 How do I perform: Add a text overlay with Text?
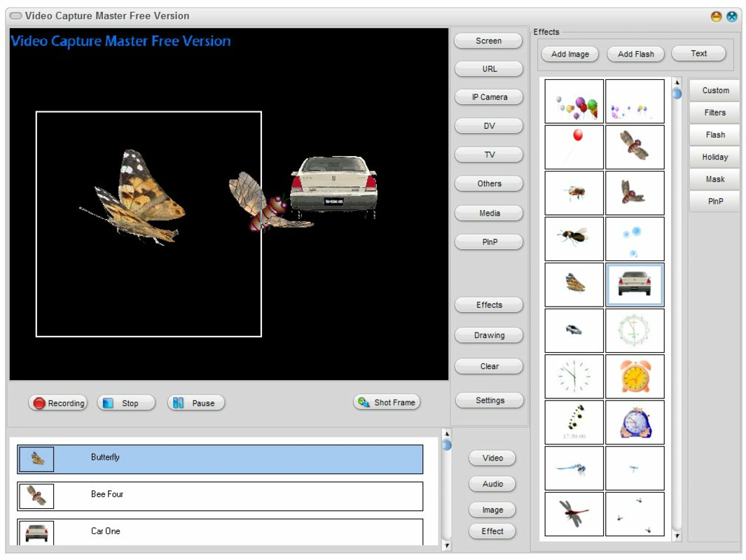pyautogui.click(x=698, y=53)
